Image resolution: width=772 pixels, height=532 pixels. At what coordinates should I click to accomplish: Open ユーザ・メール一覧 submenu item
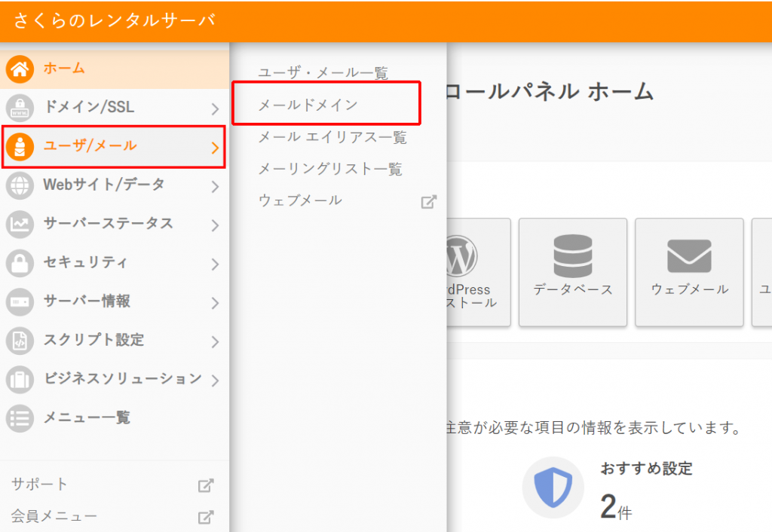click(x=323, y=73)
